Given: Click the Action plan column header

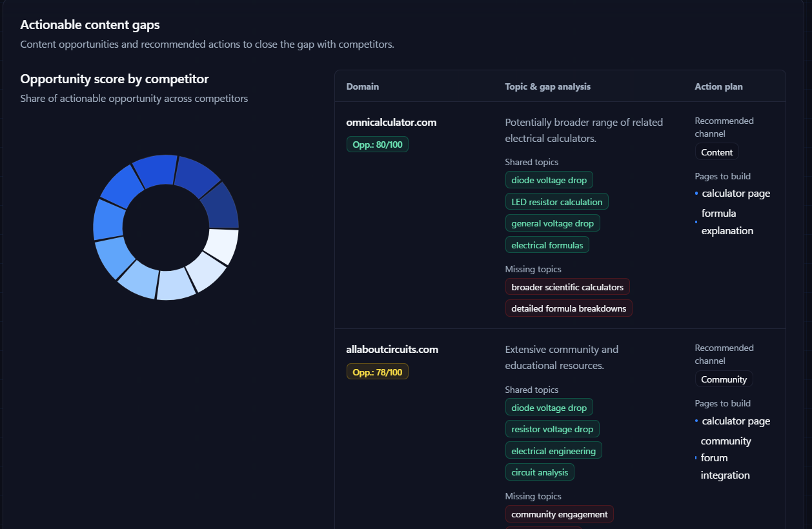Looking at the screenshot, I should coord(718,86).
